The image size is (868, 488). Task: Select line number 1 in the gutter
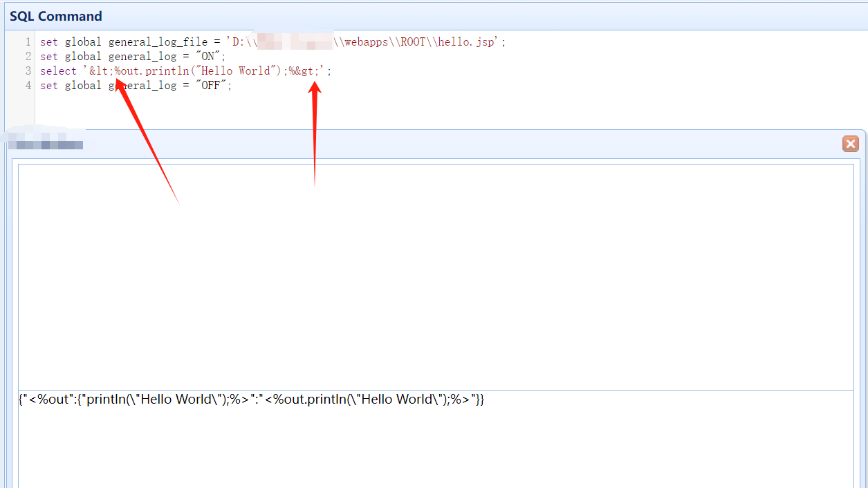pos(28,42)
